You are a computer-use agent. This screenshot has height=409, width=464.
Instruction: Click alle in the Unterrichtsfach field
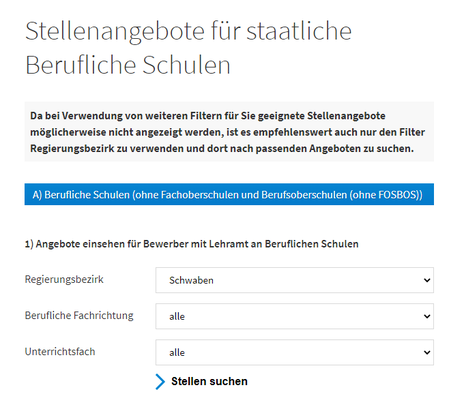click(177, 352)
